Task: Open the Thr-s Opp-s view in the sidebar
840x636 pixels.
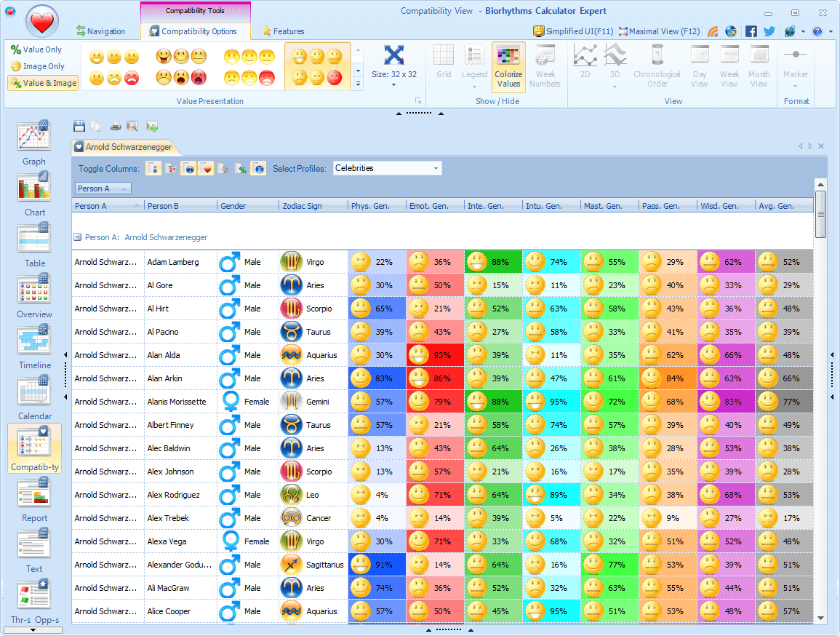Action: (34, 601)
